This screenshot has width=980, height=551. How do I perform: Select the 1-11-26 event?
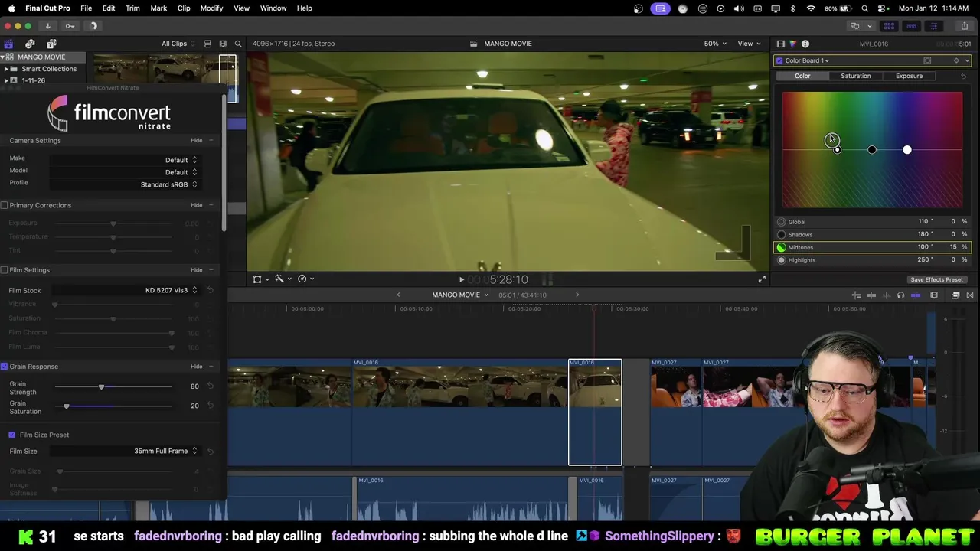coord(33,80)
